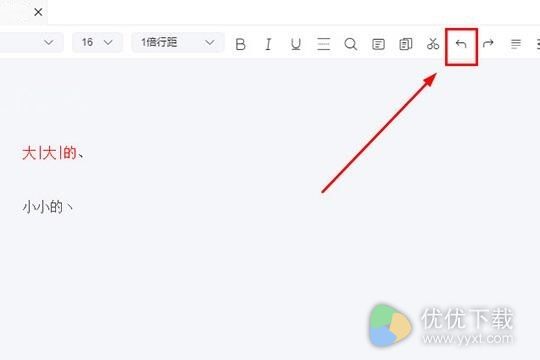The width and height of the screenshot is (540, 360).
Task: Click the text line 小小的
Action: 48,207
